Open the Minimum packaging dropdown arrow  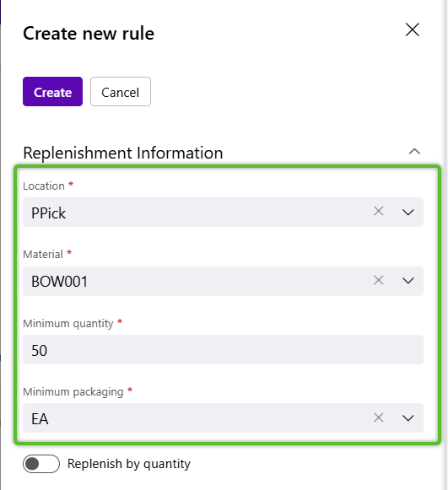(408, 418)
